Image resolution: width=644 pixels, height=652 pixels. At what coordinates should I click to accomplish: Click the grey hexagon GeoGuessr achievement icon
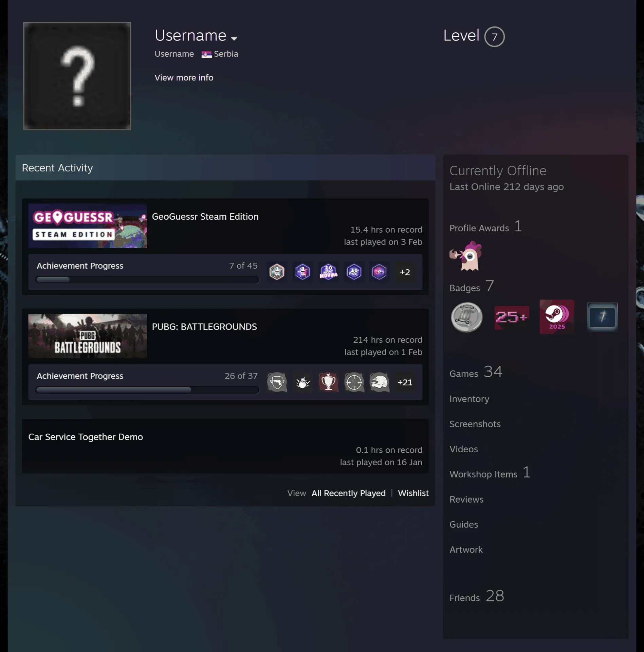point(277,272)
